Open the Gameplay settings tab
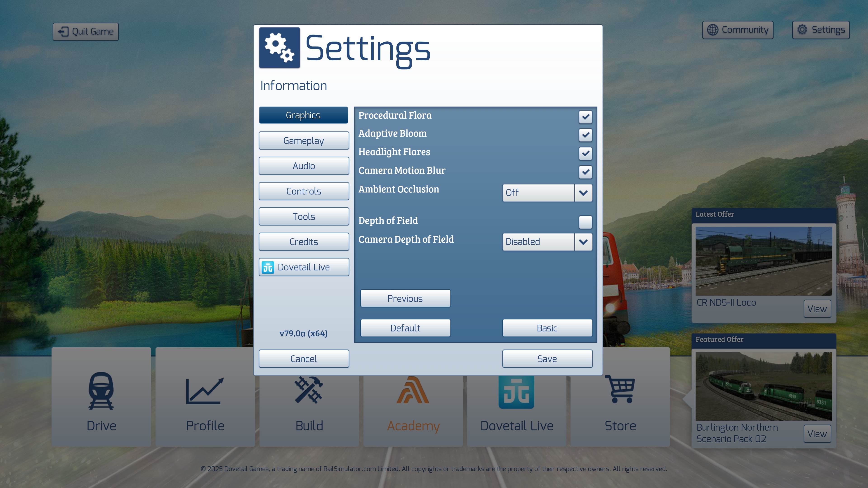Image resolution: width=868 pixels, height=488 pixels. pos(304,141)
